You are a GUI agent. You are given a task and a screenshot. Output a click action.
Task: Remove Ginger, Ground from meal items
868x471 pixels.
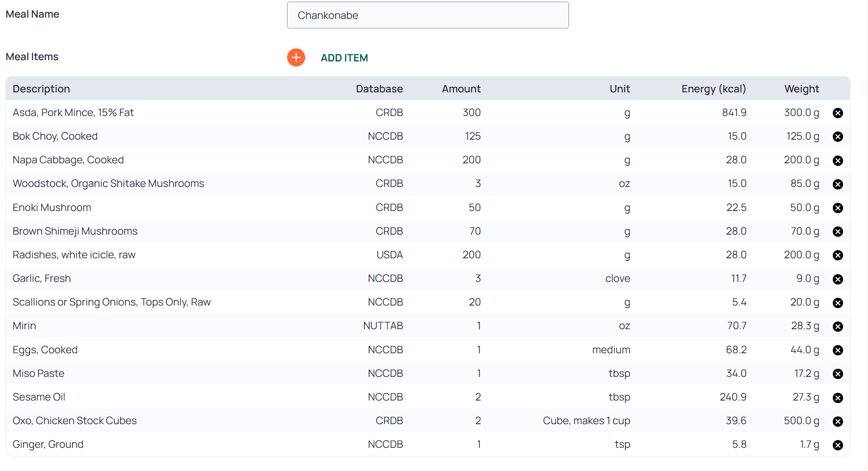837,445
